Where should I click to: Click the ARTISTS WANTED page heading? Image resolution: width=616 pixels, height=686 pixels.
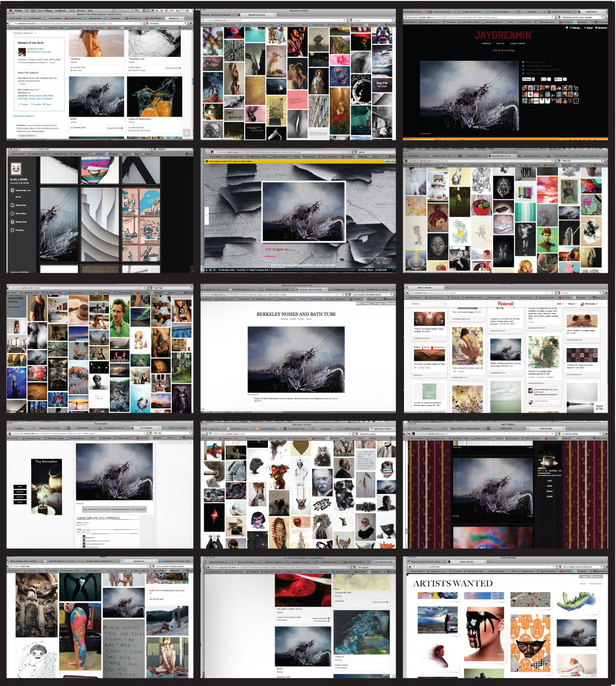[x=453, y=583]
